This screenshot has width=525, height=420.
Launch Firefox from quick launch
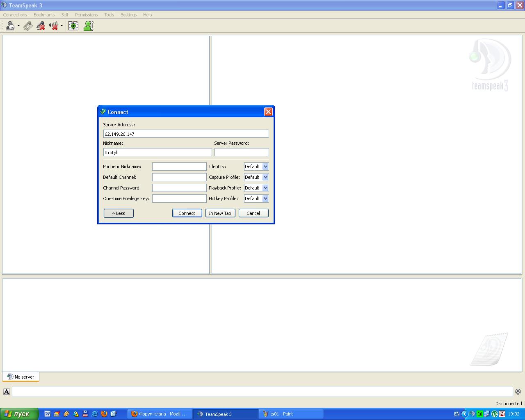[104, 414]
